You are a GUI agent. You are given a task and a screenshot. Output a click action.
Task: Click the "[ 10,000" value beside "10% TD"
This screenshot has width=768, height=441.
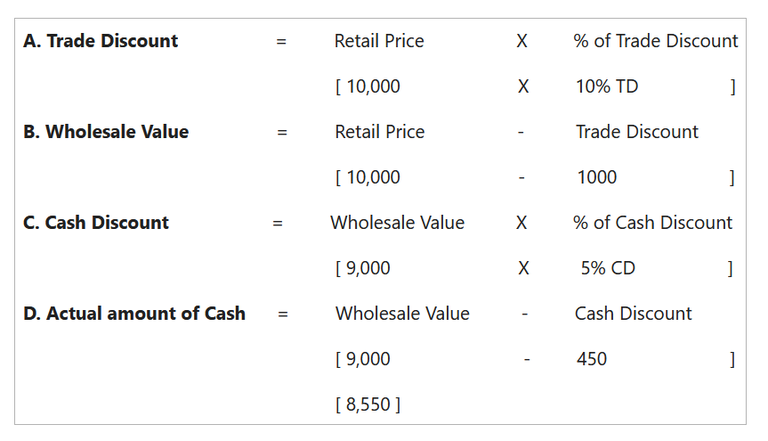pyautogui.click(x=368, y=87)
